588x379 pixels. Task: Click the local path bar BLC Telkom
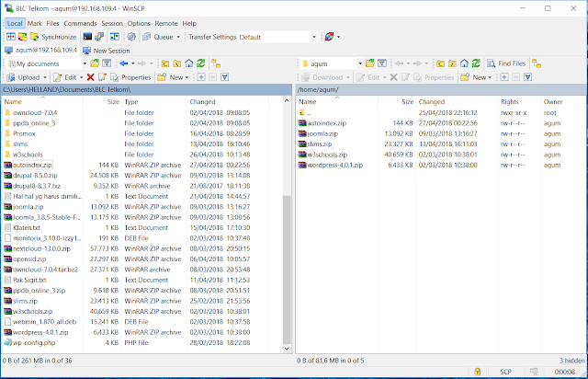click(147, 89)
